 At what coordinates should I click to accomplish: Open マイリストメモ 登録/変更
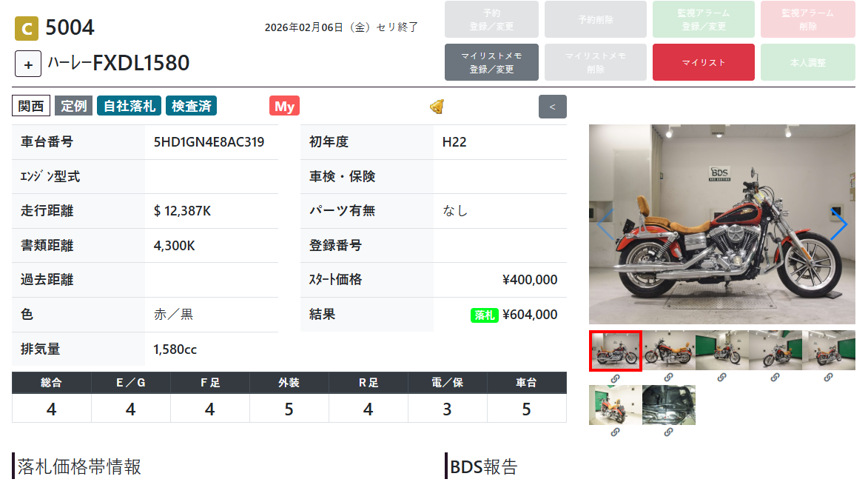coord(491,63)
